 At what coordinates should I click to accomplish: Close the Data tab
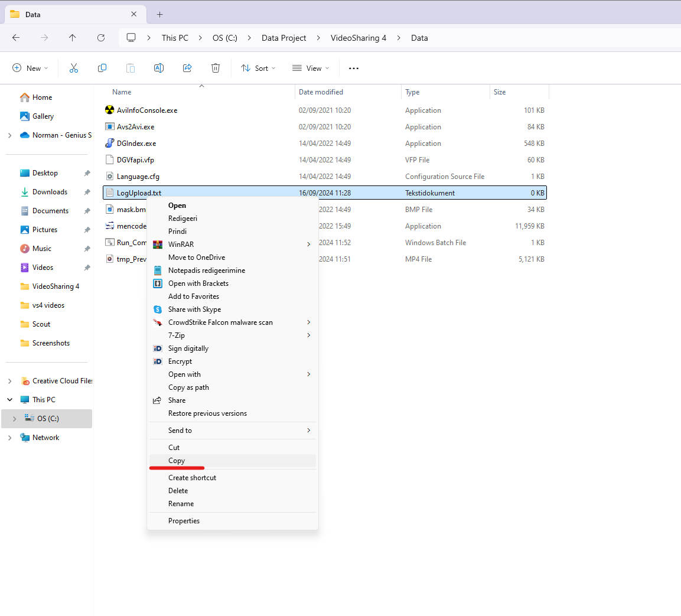[x=133, y=14]
